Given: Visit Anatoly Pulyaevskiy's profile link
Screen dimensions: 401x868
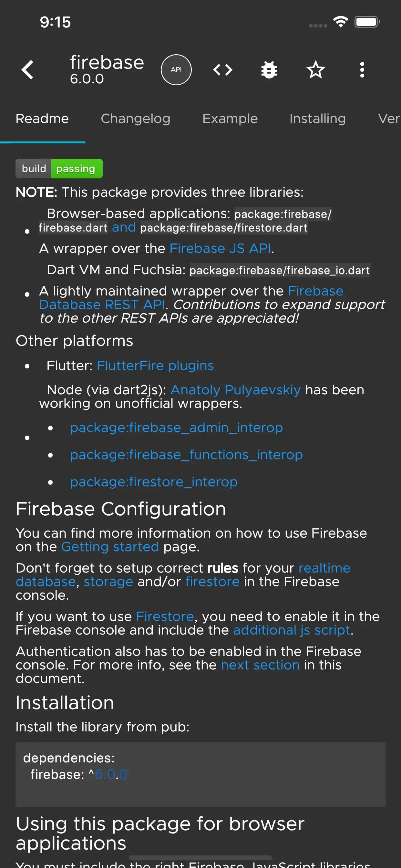Looking at the screenshot, I should pyautogui.click(x=236, y=389).
